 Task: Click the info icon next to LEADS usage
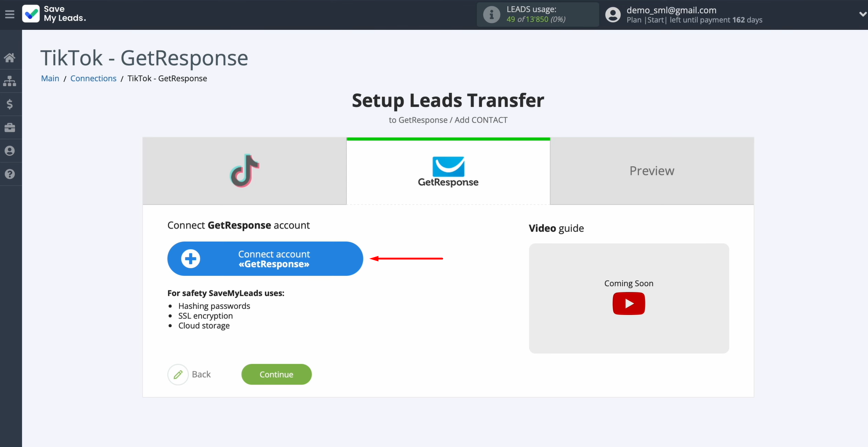pos(492,14)
